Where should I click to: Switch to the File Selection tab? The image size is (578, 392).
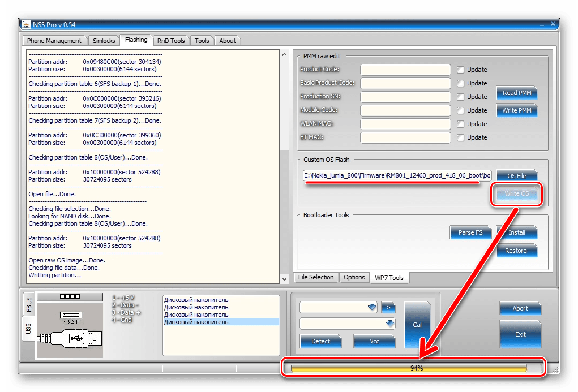[316, 277]
